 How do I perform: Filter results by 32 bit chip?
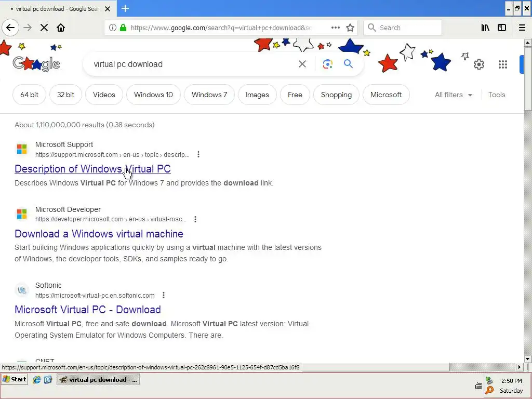coord(65,95)
